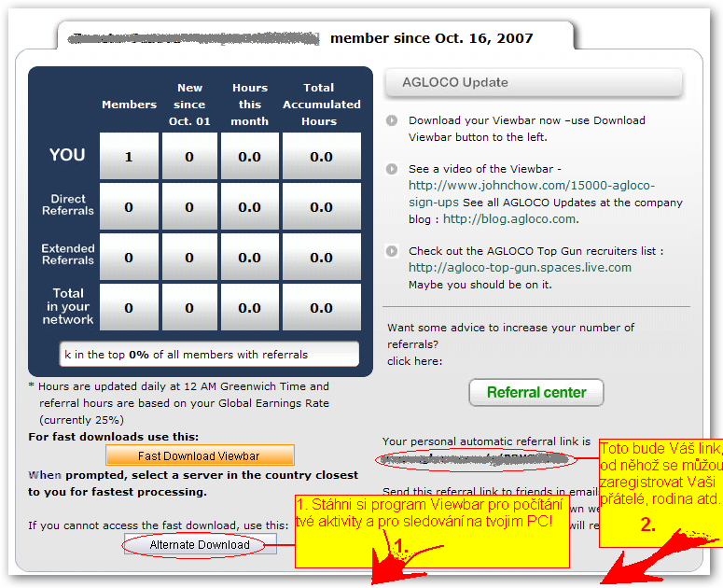Click the Hours this month column header
This screenshot has height=588, width=723.
pos(249,105)
